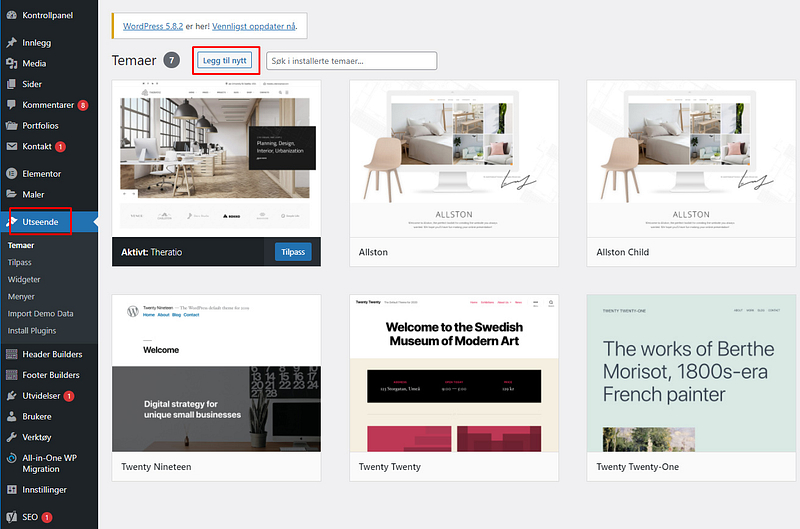Click the Allston Child theme name
The height and width of the screenshot is (529, 800).
622,252
